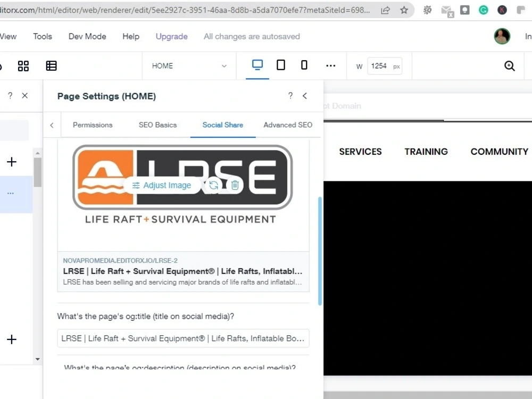
Task: Switch to the Permissions tab
Action: click(x=93, y=125)
